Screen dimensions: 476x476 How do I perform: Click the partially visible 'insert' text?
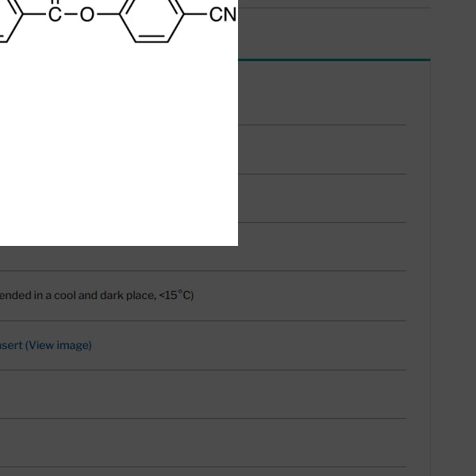tap(11, 345)
